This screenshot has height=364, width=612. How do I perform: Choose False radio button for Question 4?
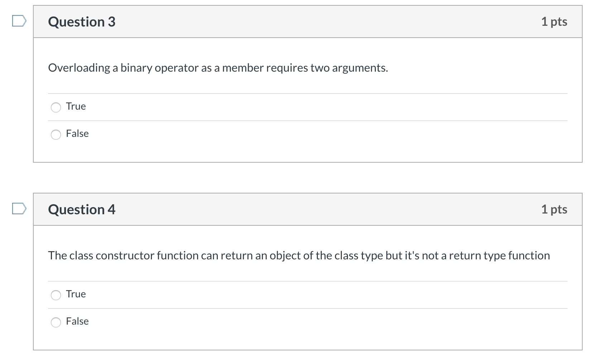tap(56, 322)
